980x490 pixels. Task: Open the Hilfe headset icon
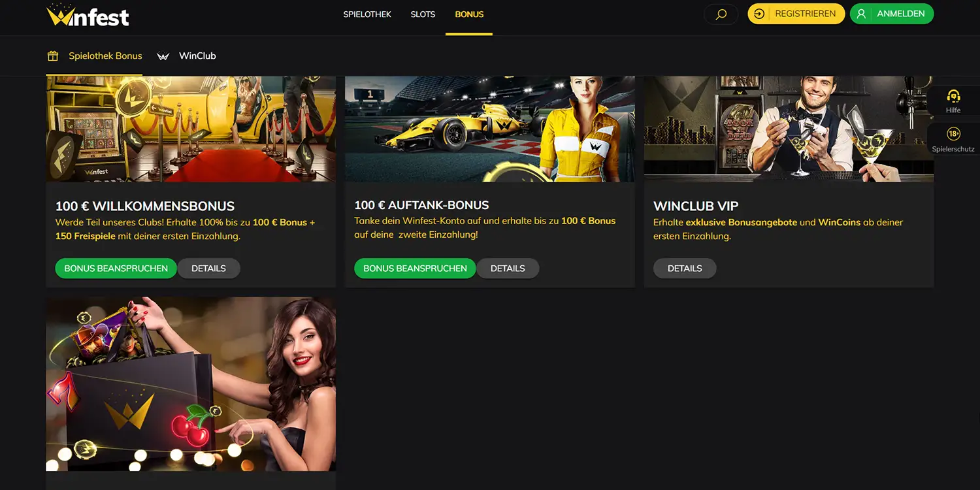(x=953, y=97)
